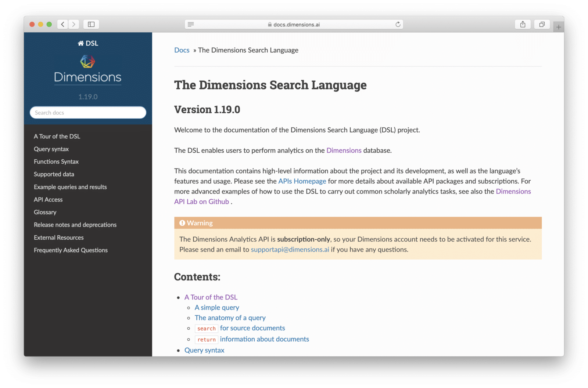Open a new tab with the plus button
This screenshot has height=388, width=588.
558,26
